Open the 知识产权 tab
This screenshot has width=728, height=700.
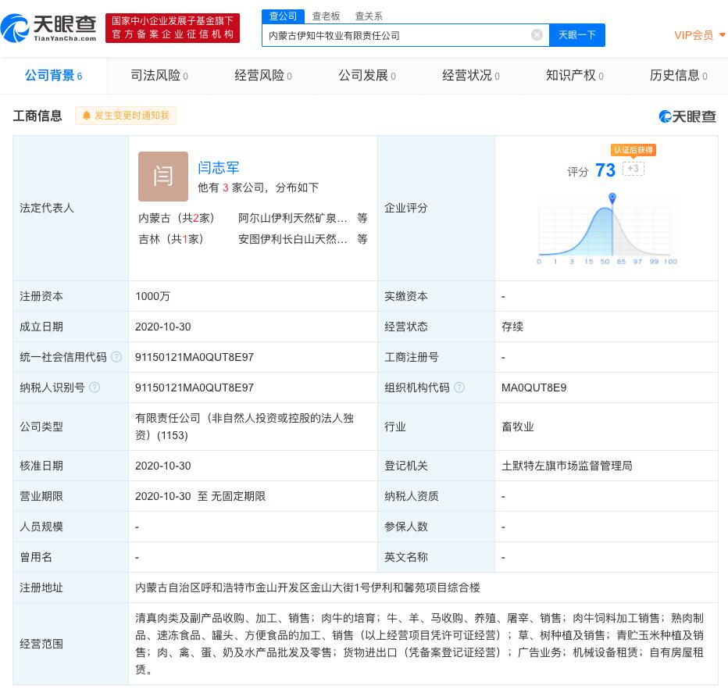coord(574,75)
